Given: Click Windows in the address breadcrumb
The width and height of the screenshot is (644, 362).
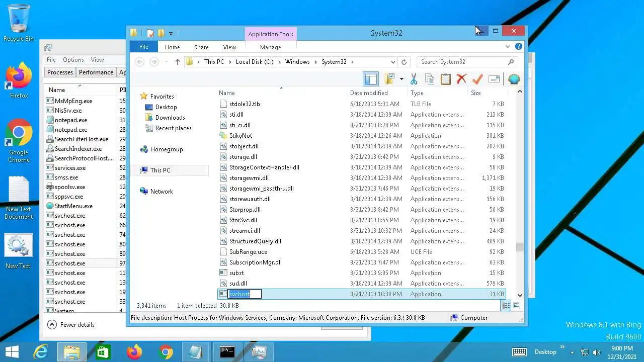Looking at the screenshot, I should 297,62.
